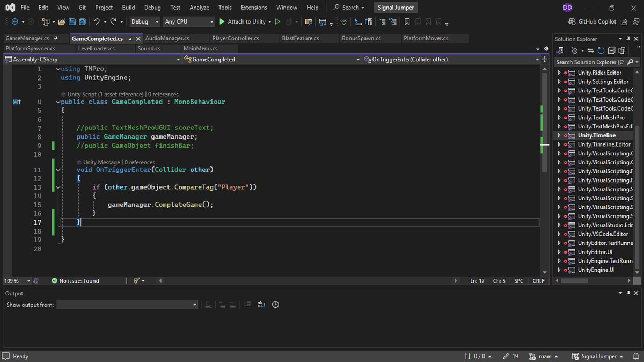
Task: Expand the UnityEngine.UI project node
Action: point(559,270)
